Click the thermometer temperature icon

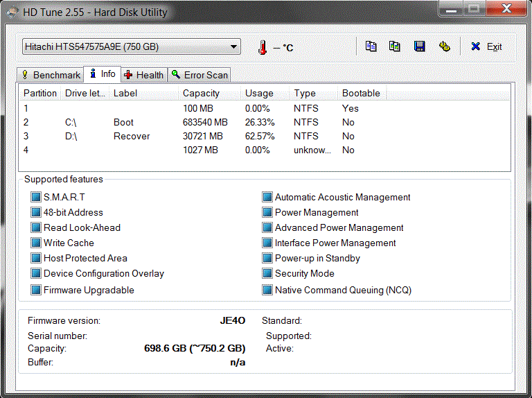point(263,48)
